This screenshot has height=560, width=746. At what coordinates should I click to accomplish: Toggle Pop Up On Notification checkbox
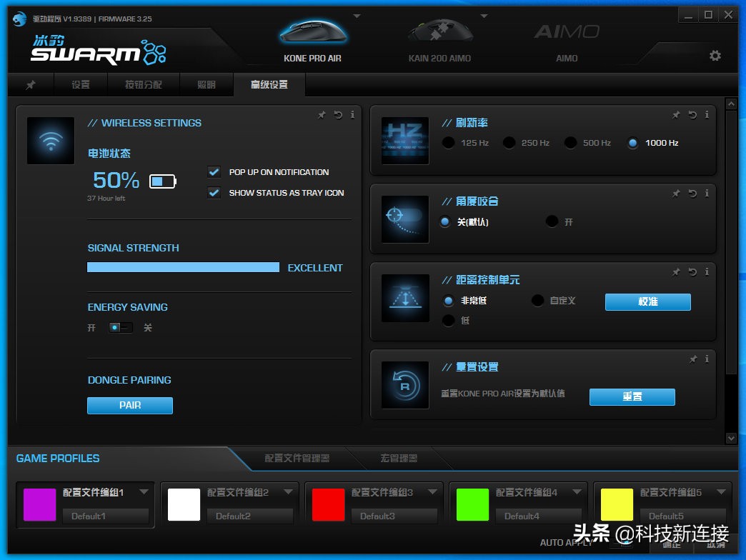click(x=214, y=171)
